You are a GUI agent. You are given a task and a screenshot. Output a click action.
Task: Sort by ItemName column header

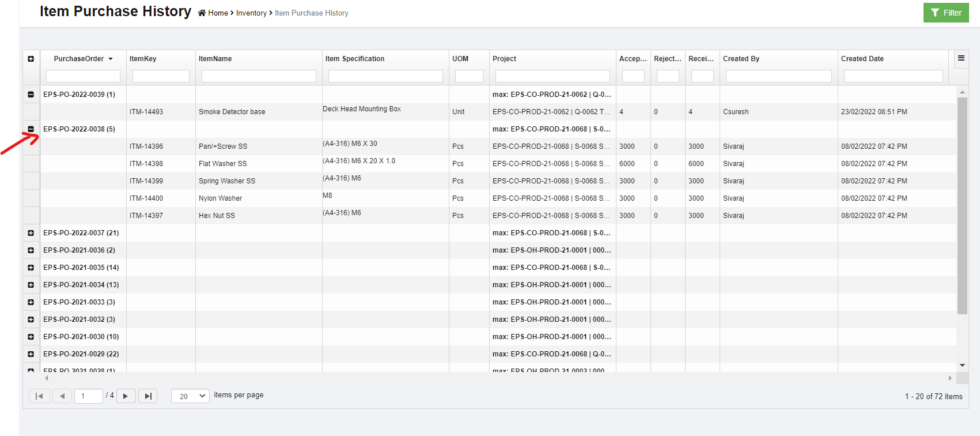[215, 59]
